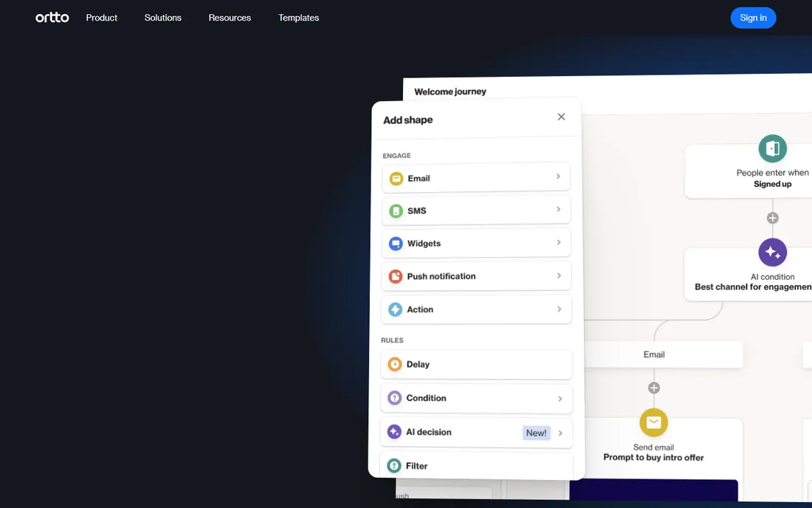Click the Push notification label
The width and height of the screenshot is (812, 508).
[x=441, y=277]
